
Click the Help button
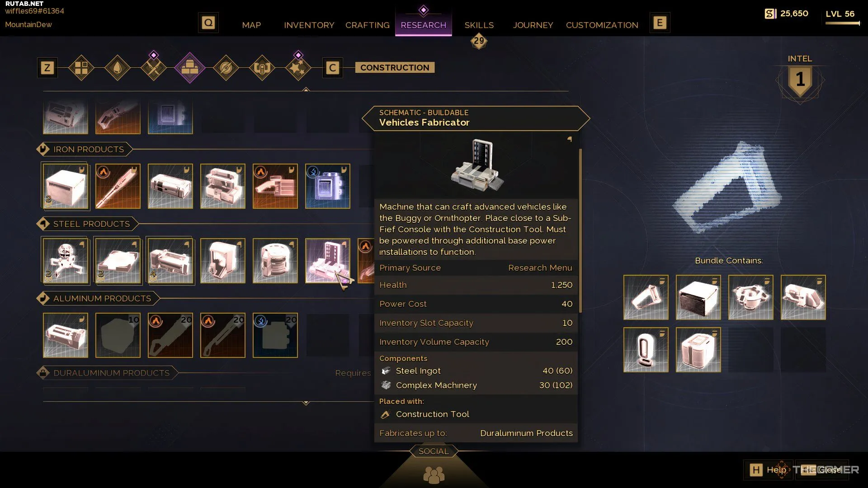(768, 470)
